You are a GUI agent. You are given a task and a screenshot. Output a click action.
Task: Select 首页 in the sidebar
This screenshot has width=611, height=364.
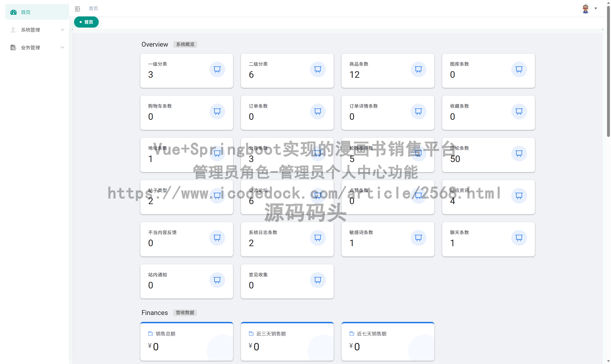point(25,12)
